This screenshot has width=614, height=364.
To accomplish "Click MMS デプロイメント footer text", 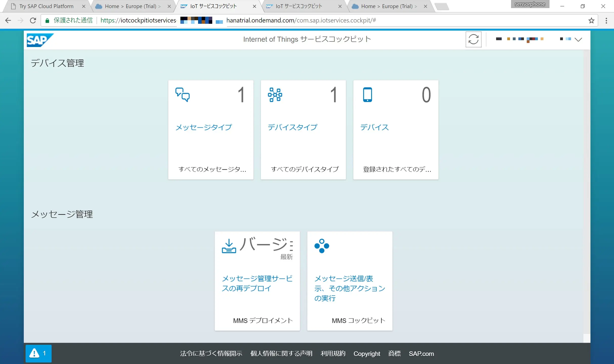I will coord(263,321).
